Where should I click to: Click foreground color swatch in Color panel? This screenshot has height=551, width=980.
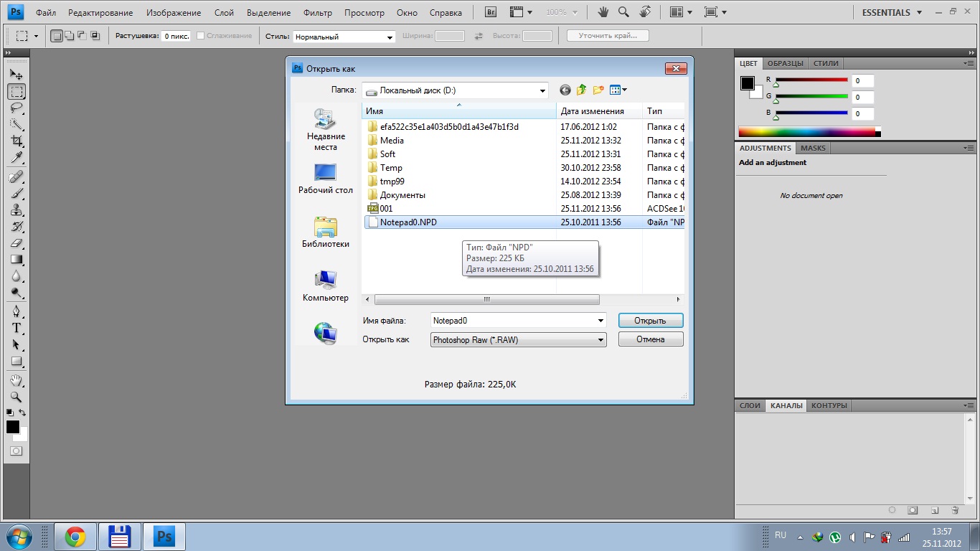[x=748, y=83]
